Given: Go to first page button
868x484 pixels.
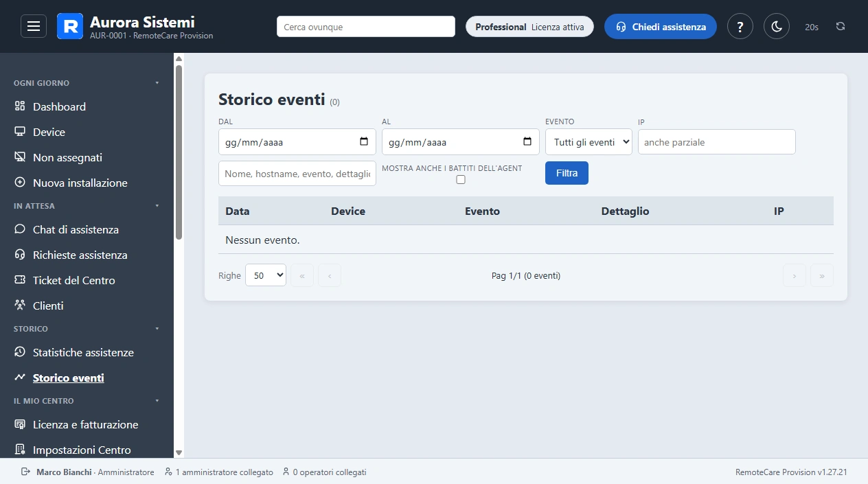Looking at the screenshot, I should click(x=302, y=275).
